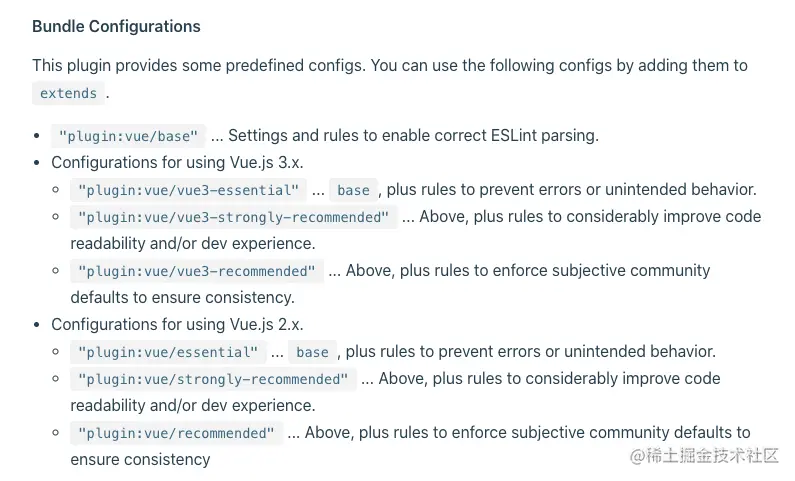Click "plus rules to prevent errors" in vue3-essential line

[482, 190]
